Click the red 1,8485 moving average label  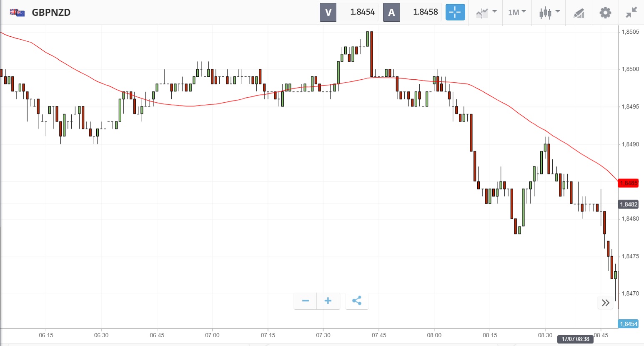click(629, 183)
